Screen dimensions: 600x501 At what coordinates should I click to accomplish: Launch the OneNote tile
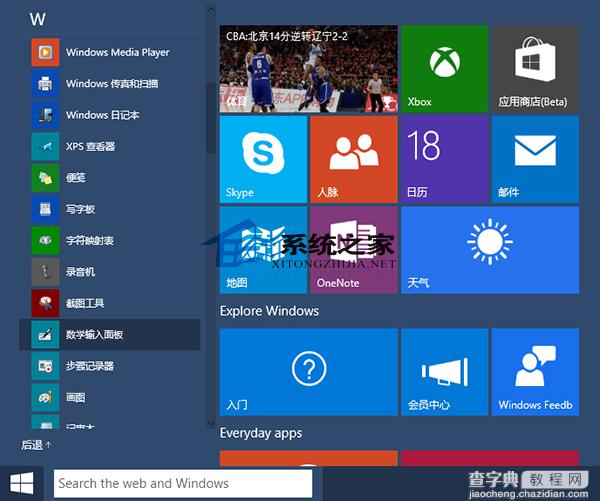[354, 250]
